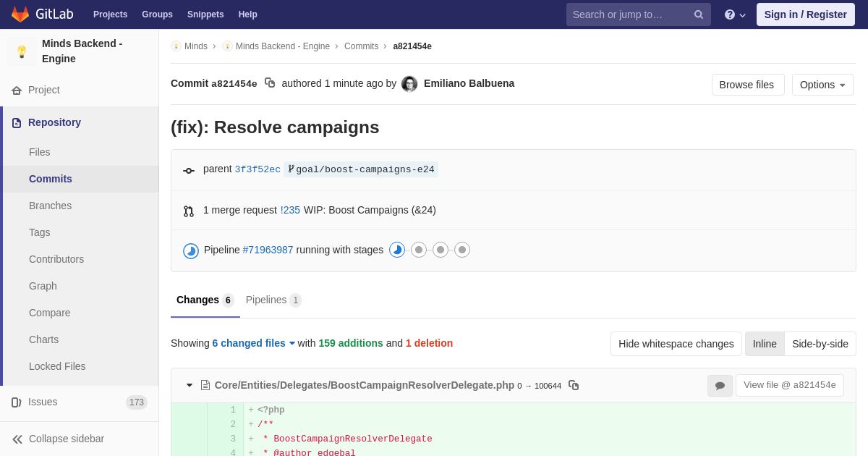Open Charts in the sidebar
The width and height of the screenshot is (868, 456).
(81, 339)
